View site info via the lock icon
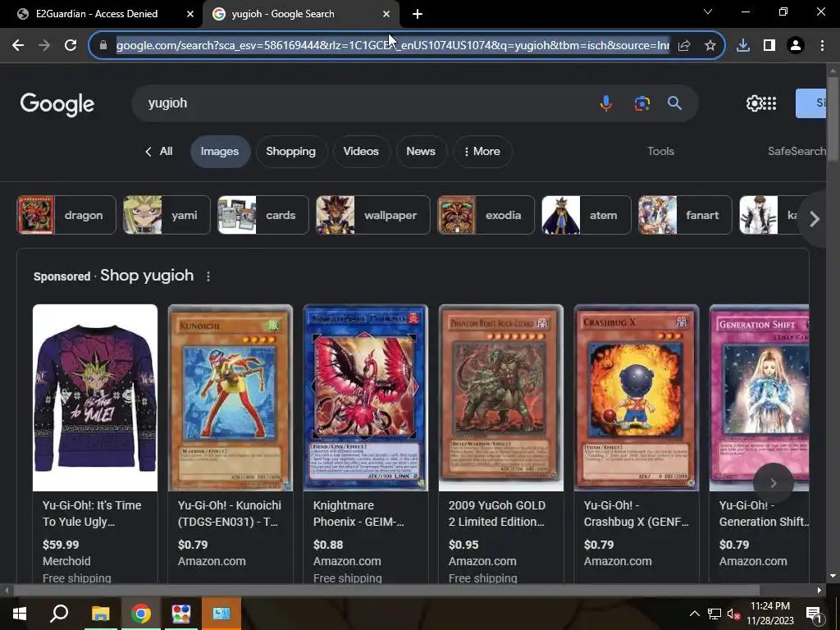This screenshot has height=630, width=840. [103, 46]
